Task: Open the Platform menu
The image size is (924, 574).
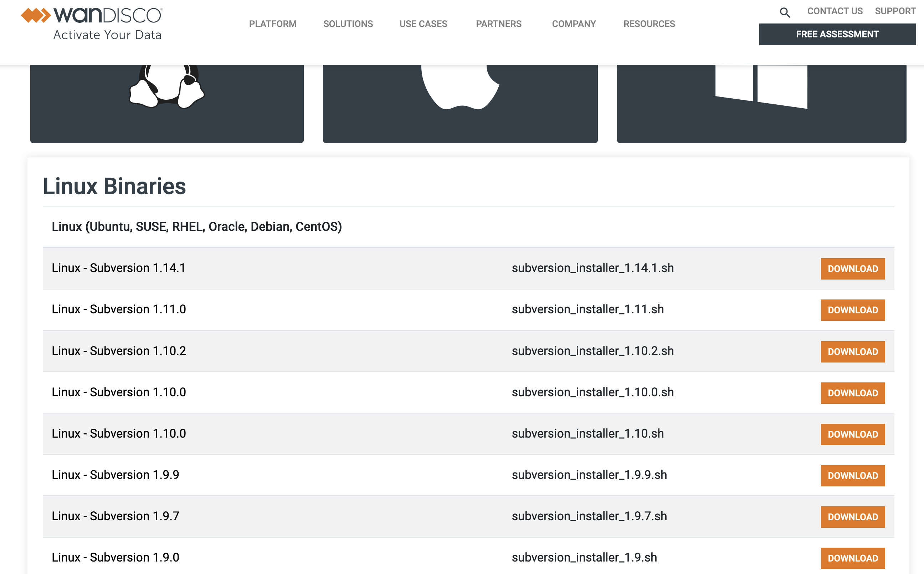Action: (272, 24)
